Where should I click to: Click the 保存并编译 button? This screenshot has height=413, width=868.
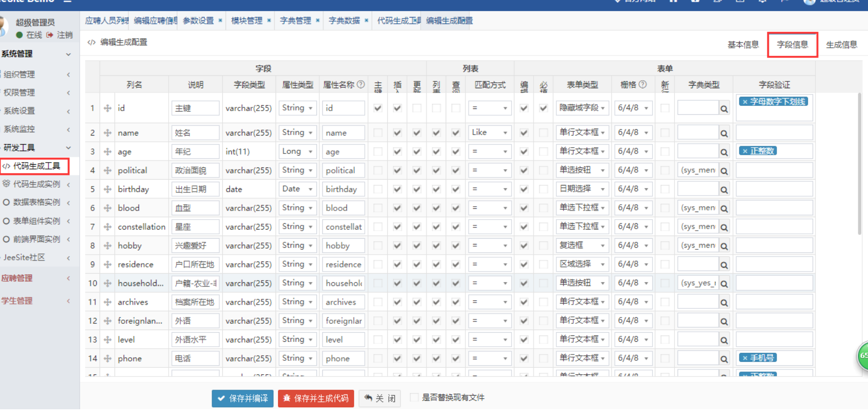(243, 398)
